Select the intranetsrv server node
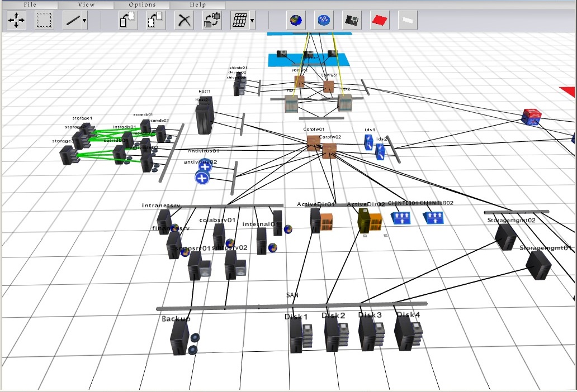Viewport: 577px width, 392px height. (164, 222)
